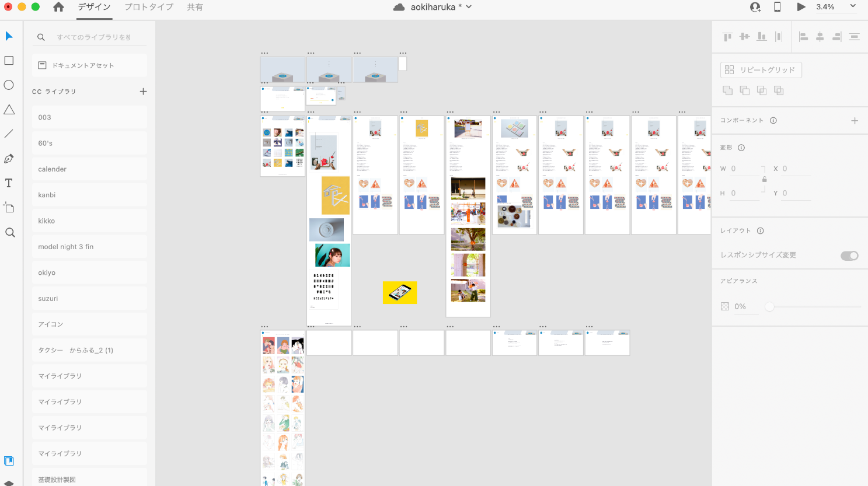This screenshot has height=486, width=868.
Task: Open the zoom percentage dropdown
Action: (852, 6)
